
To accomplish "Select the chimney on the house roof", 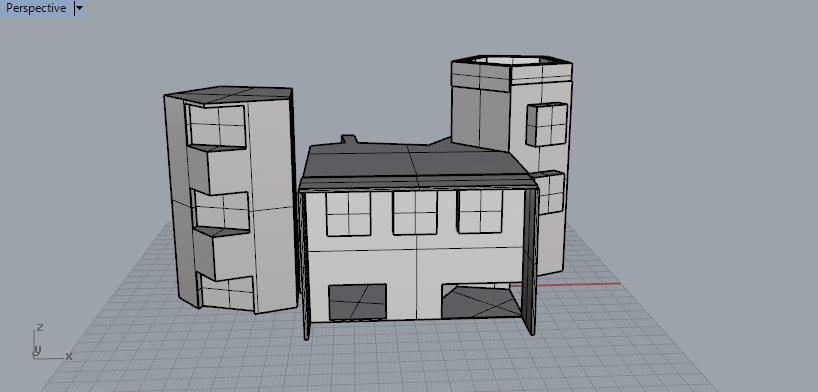I will point(349,139).
